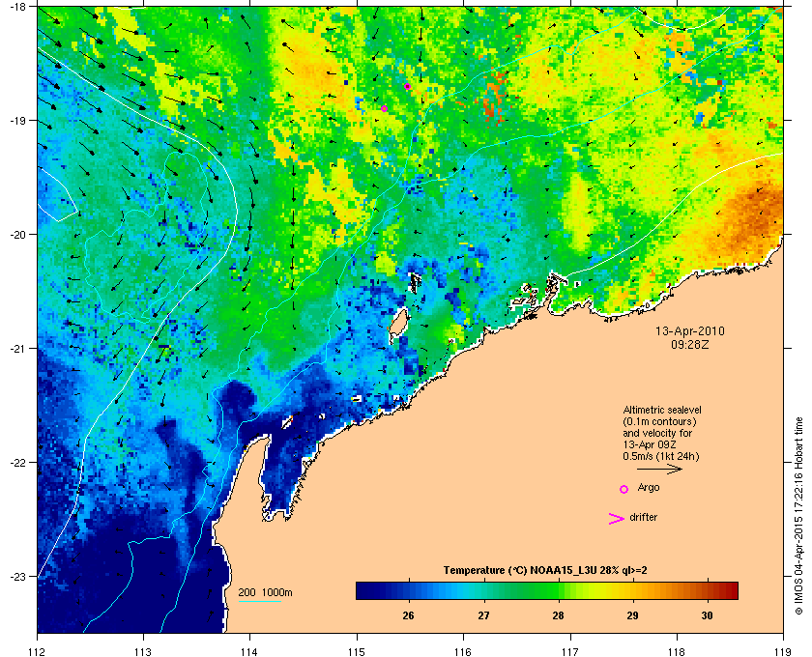This screenshot has width=812, height=657.
Task: Click longitude axis label 119
Action: pyautogui.click(x=783, y=652)
